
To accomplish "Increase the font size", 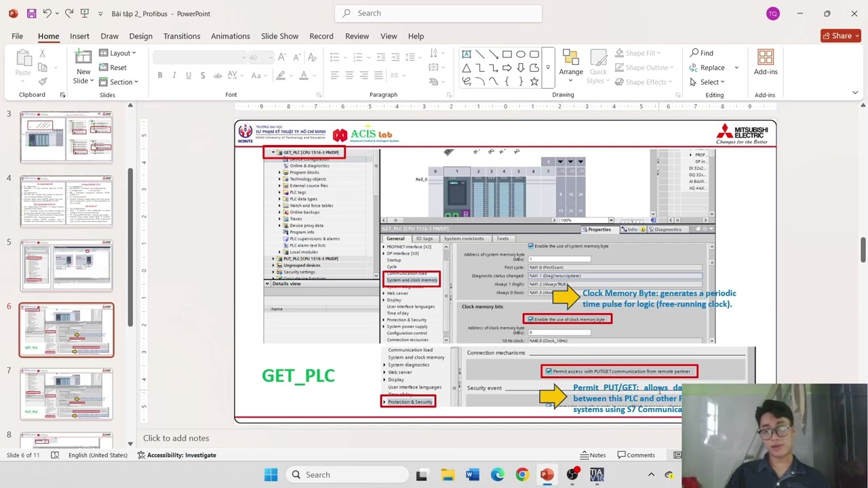I will (x=283, y=58).
